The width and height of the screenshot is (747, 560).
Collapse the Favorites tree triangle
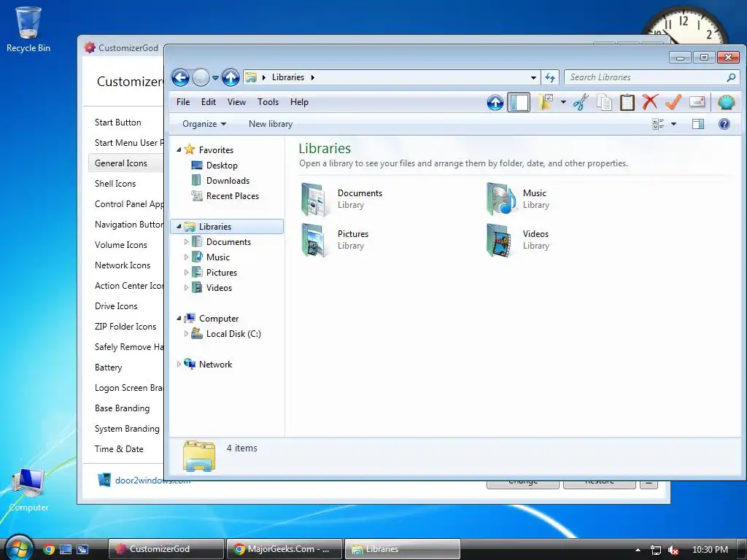pos(179,150)
